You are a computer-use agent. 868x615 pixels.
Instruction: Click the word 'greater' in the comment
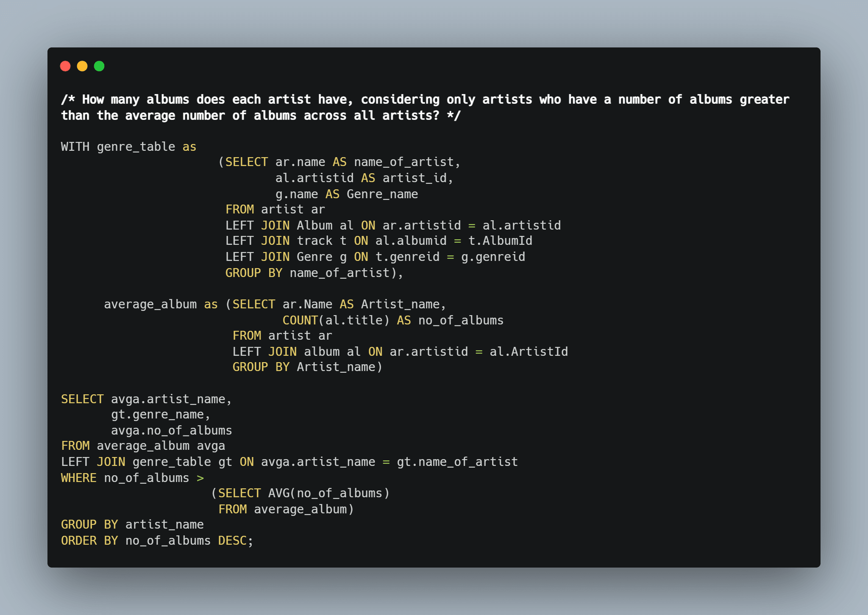764,100
